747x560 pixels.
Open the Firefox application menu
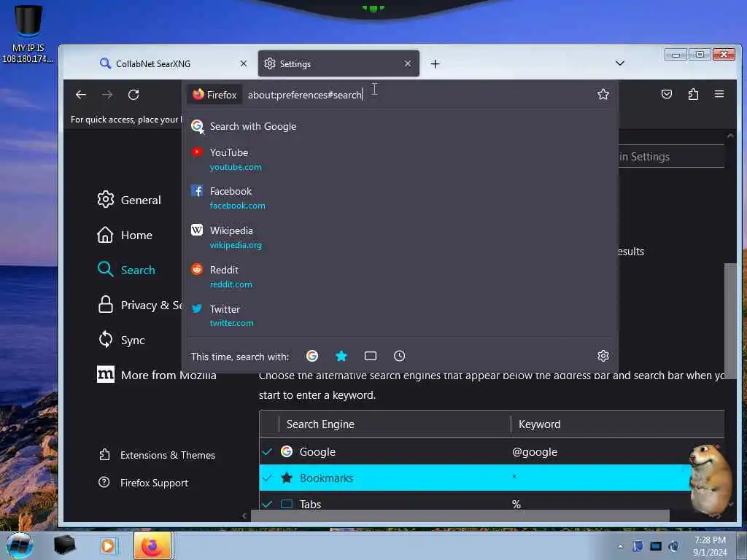click(719, 94)
